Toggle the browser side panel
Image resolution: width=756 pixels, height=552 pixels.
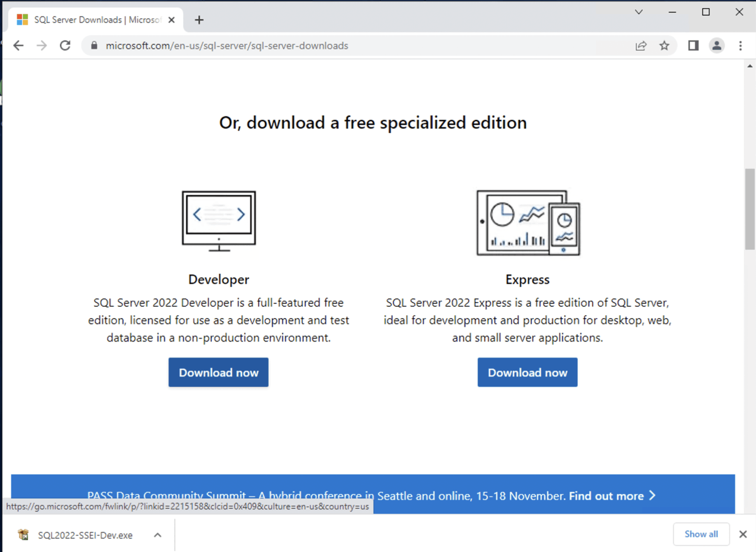tap(693, 46)
